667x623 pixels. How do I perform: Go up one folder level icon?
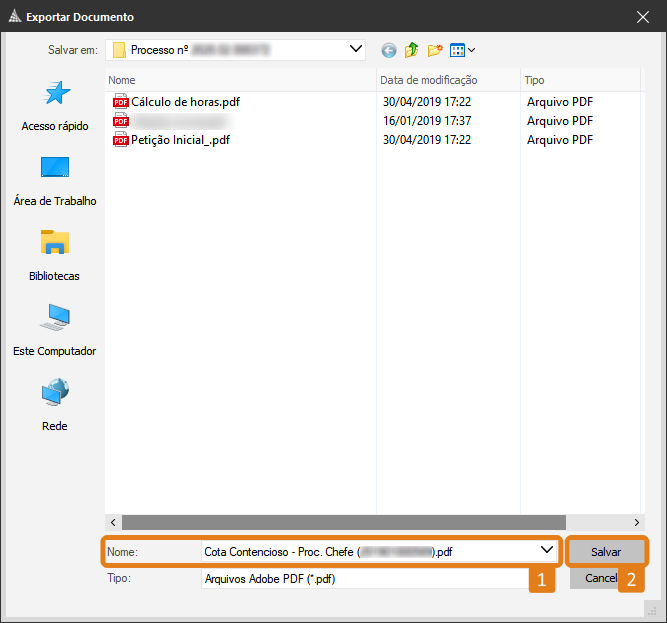pyautogui.click(x=411, y=50)
